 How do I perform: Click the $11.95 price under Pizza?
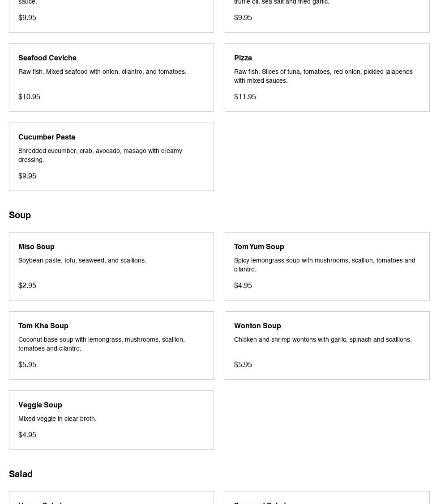[x=245, y=97]
